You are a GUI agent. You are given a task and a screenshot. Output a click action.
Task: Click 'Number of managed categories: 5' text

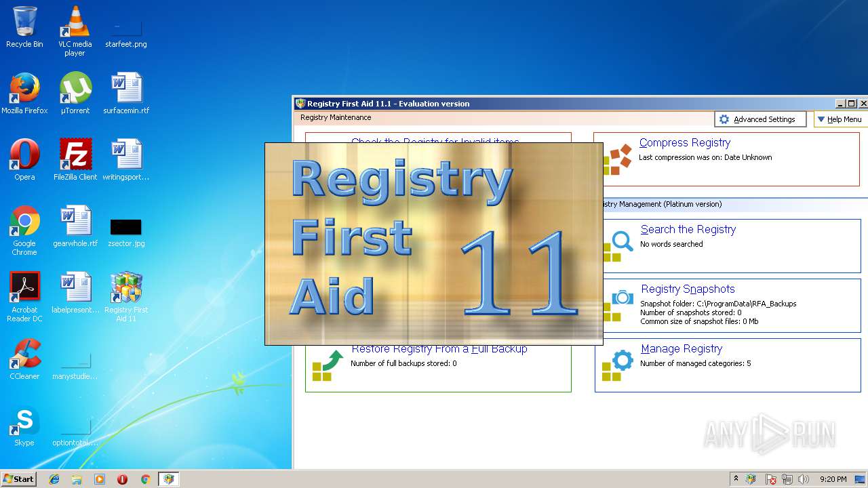[x=696, y=363]
